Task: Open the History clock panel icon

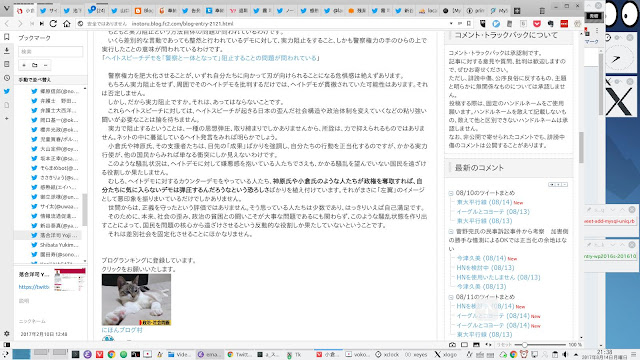Action: tap(7, 78)
